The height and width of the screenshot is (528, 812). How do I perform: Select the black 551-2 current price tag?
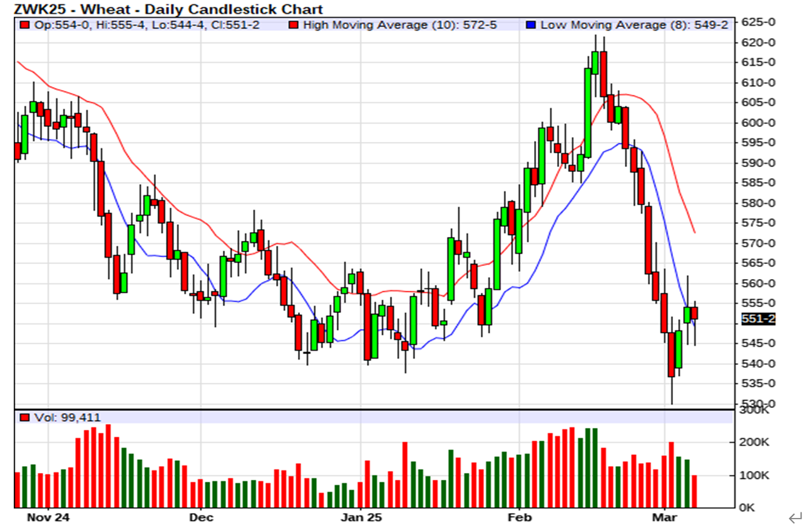(x=758, y=319)
